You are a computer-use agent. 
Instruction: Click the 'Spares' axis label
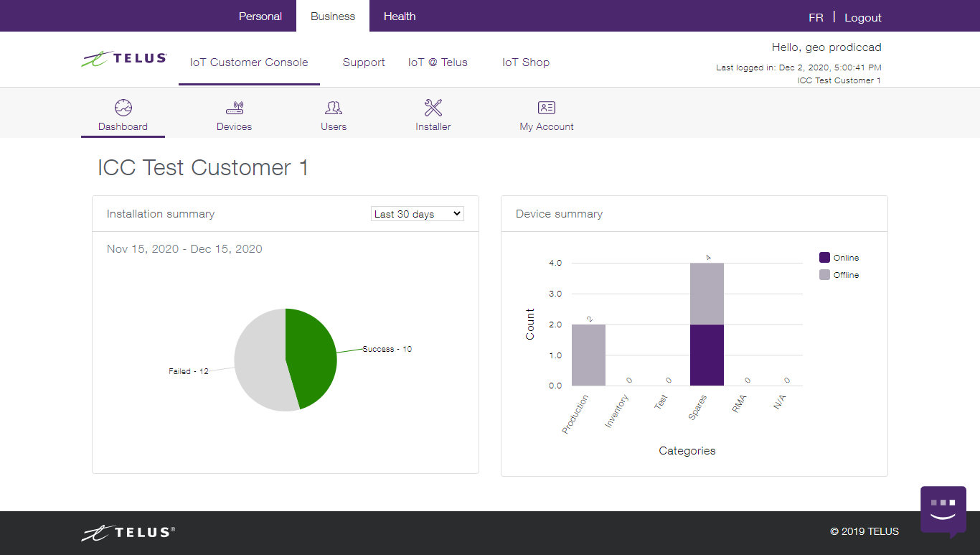pos(697,406)
